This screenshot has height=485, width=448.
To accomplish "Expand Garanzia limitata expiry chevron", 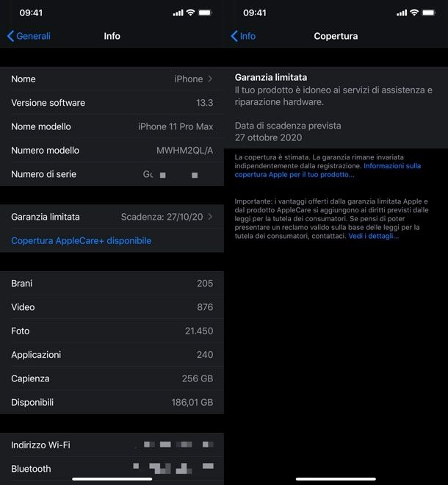I will click(210, 217).
